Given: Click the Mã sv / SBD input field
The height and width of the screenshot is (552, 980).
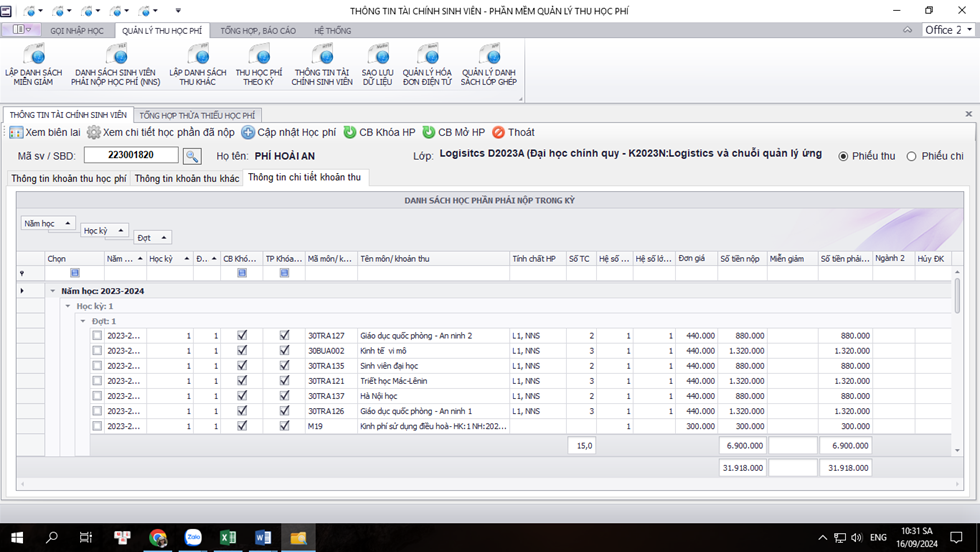Looking at the screenshot, I should point(131,155).
